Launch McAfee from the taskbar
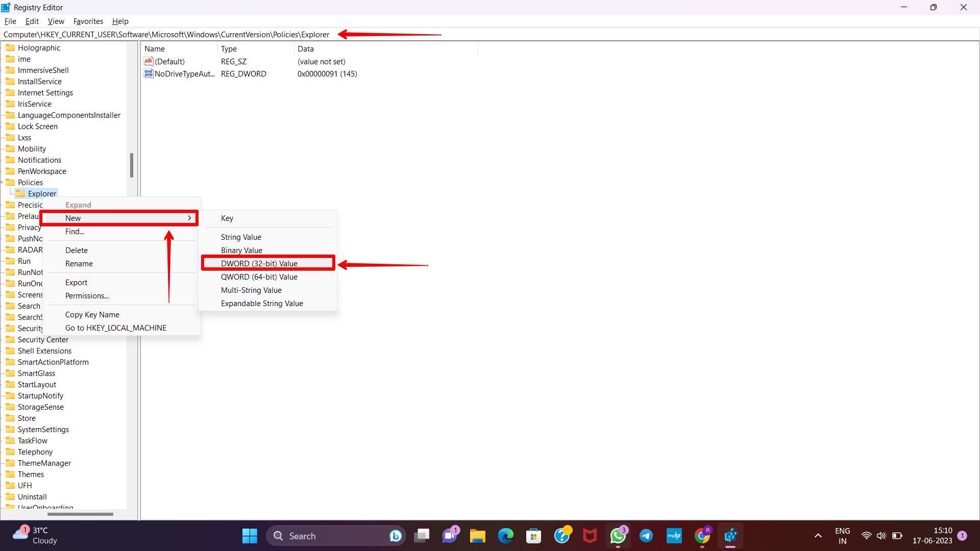The height and width of the screenshot is (551, 980). 590,536
